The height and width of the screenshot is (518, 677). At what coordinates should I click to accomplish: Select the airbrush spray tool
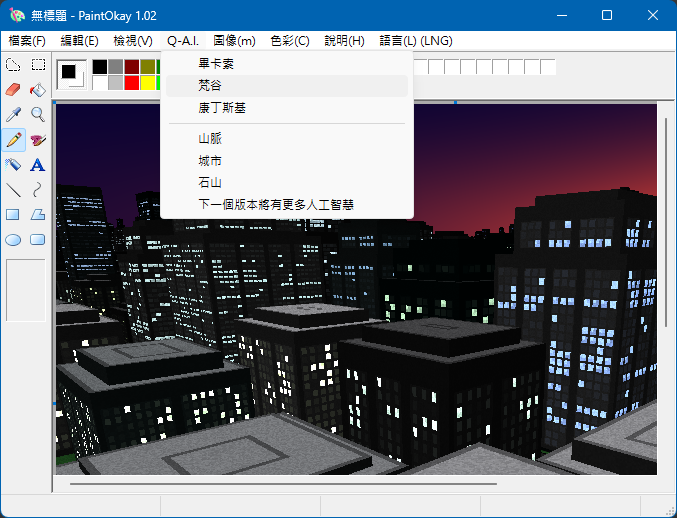13,165
